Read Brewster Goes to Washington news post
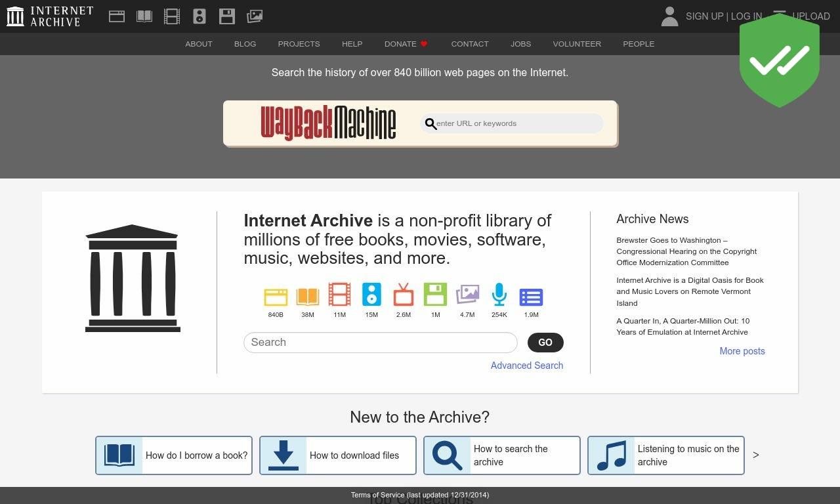 [x=686, y=251]
